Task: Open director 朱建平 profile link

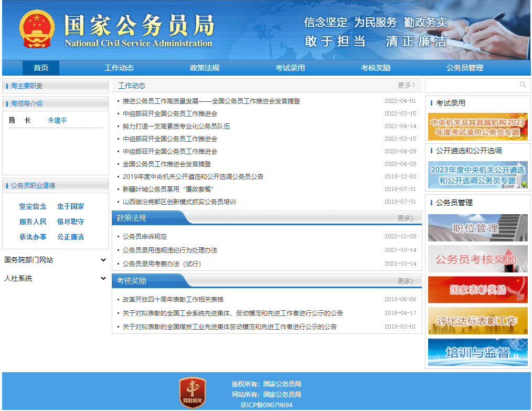Action: click(x=57, y=120)
